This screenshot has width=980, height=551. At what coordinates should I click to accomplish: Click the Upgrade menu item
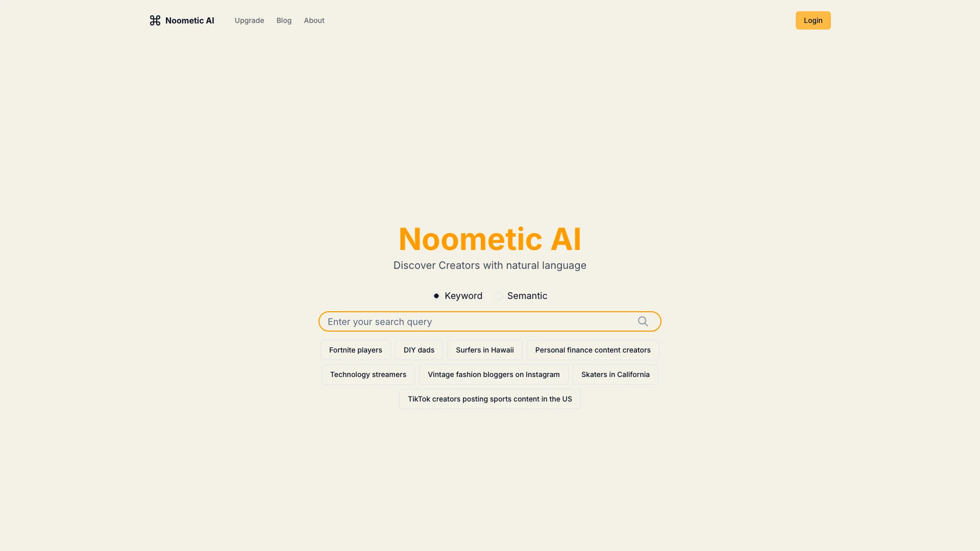249,20
